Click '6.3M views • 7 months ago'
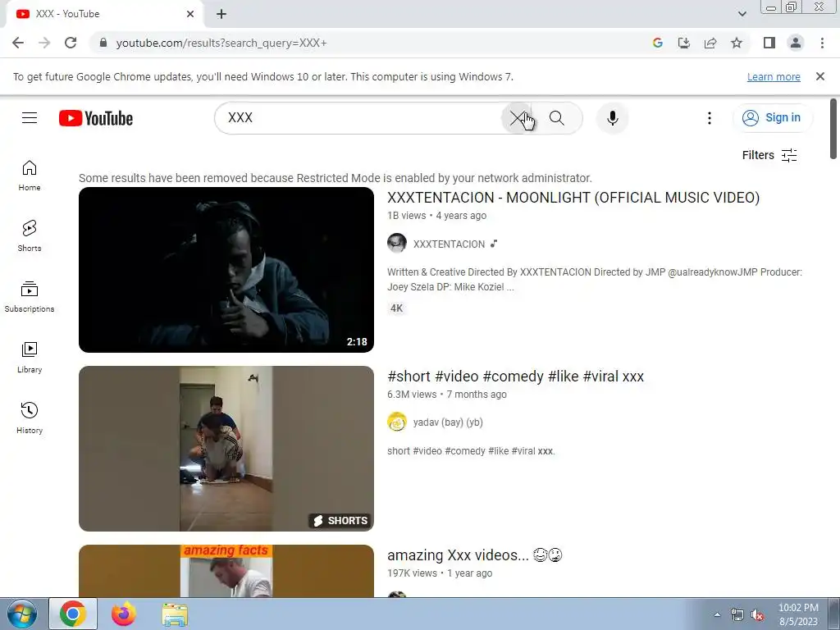This screenshot has height=630, width=840. pyautogui.click(x=447, y=395)
